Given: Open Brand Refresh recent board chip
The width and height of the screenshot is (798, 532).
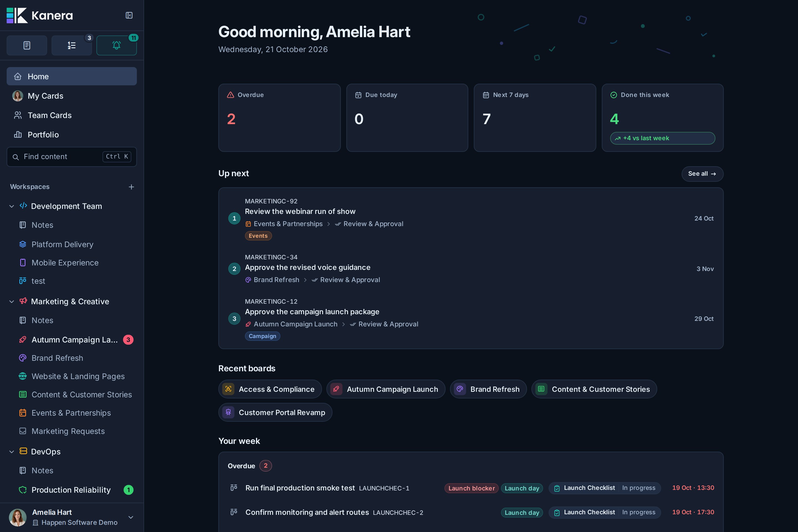Looking at the screenshot, I should (488, 389).
